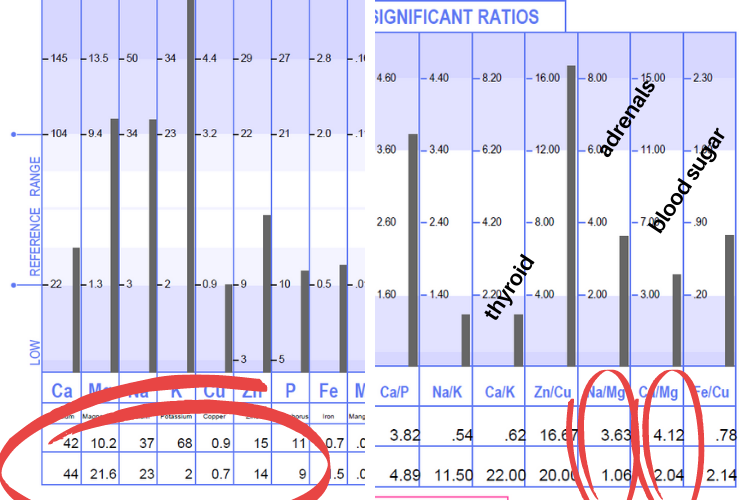Click the REFERENCE RANGE vertical label

[x=36, y=215]
